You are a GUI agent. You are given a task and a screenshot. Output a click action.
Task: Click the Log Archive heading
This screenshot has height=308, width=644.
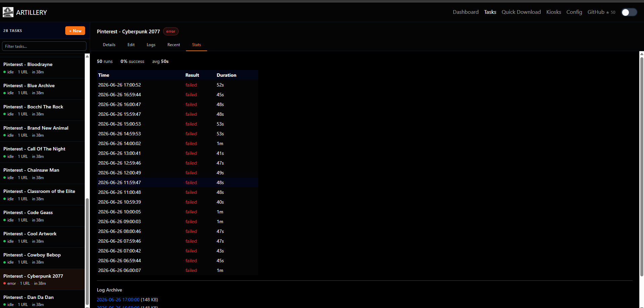(x=109, y=290)
